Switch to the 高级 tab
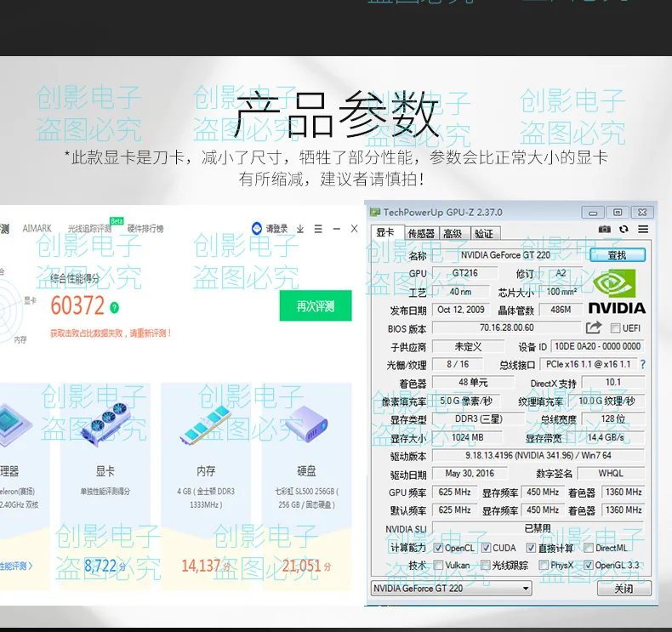 point(454,233)
